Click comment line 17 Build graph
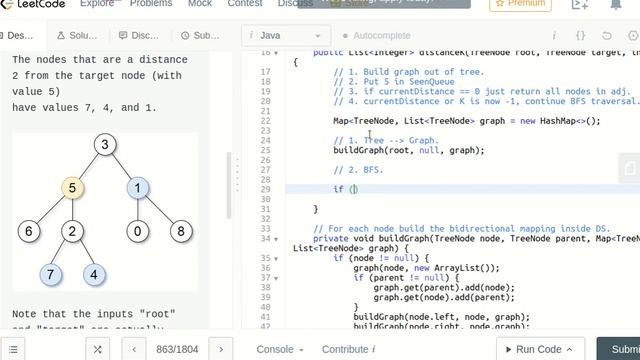 (x=409, y=72)
